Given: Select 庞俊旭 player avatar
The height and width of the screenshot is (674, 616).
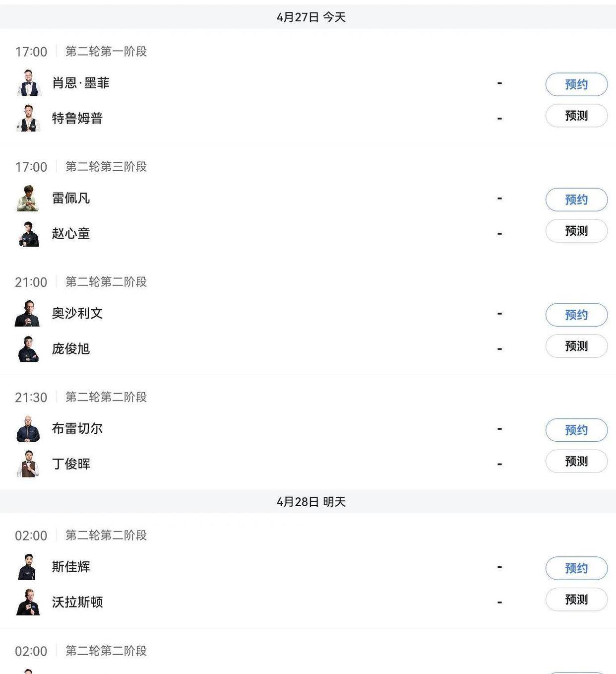Looking at the screenshot, I should tap(28, 348).
